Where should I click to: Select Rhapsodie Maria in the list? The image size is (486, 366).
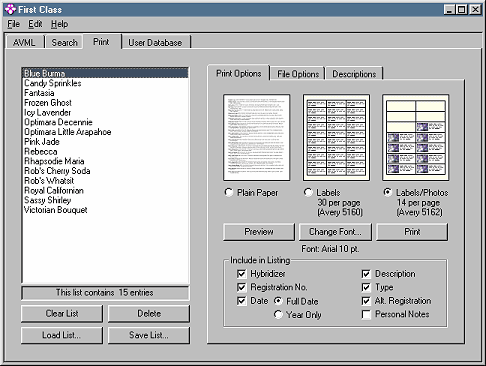pos(105,161)
